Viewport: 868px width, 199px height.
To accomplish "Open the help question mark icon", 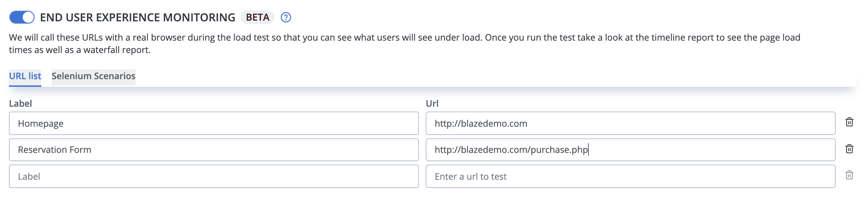I will (286, 17).
